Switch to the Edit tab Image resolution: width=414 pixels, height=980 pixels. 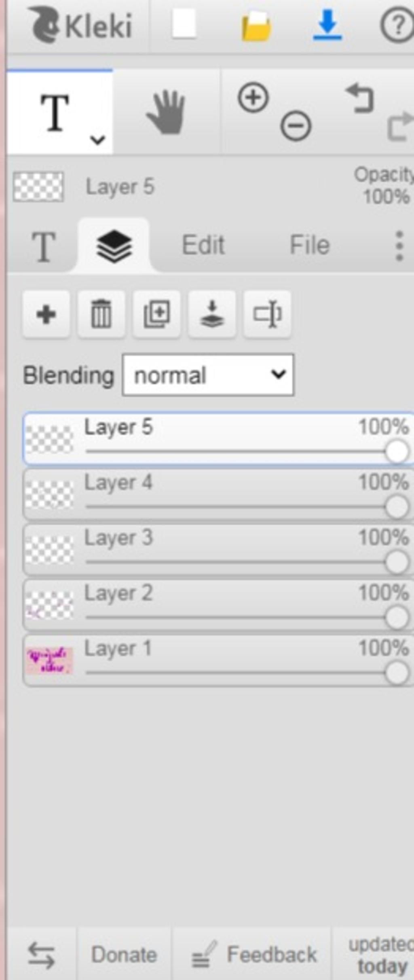203,245
